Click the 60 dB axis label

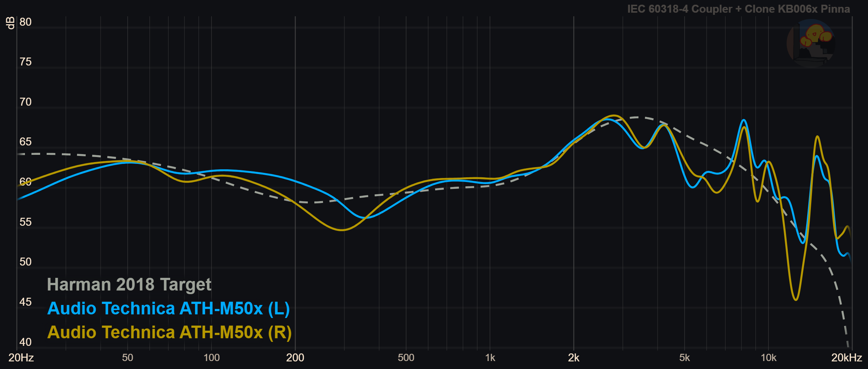point(25,182)
